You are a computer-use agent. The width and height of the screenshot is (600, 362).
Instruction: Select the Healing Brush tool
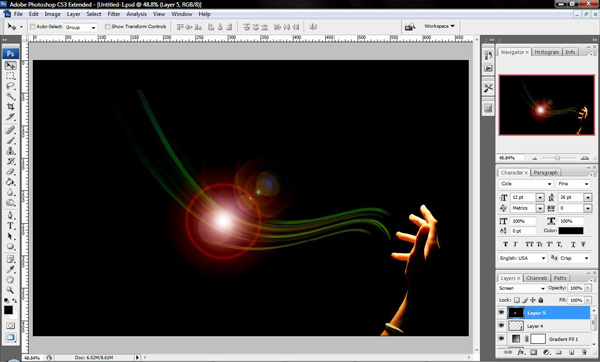pos(10,130)
